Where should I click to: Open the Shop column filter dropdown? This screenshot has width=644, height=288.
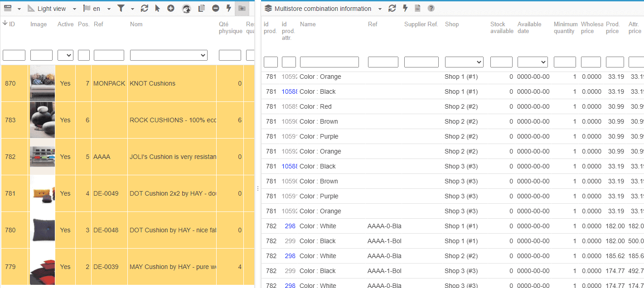coord(464,62)
